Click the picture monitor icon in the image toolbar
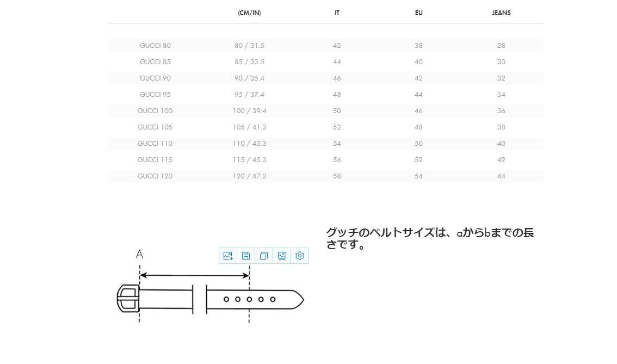Image resolution: width=617 pixels, height=364 pixels. click(282, 256)
